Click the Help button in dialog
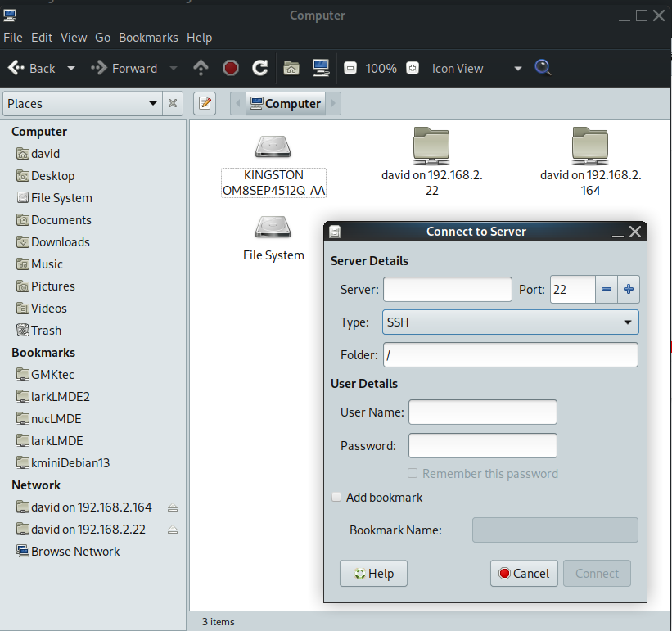The image size is (672, 631). pos(373,573)
